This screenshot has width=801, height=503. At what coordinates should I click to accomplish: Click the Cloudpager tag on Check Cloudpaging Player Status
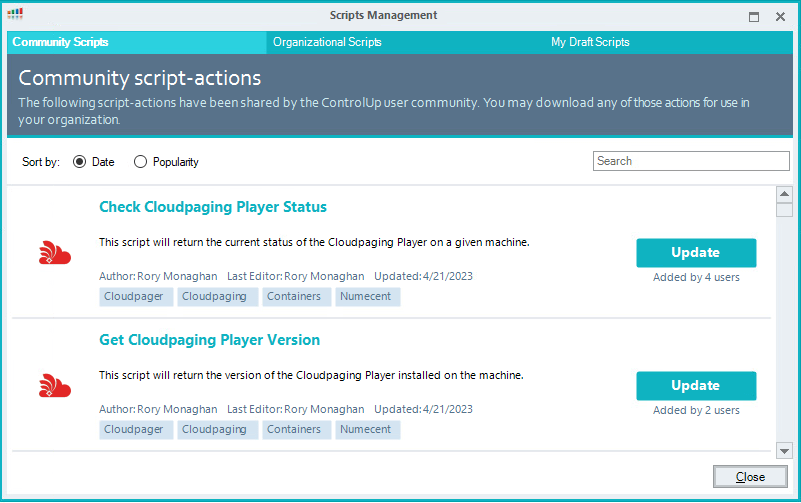coord(136,297)
